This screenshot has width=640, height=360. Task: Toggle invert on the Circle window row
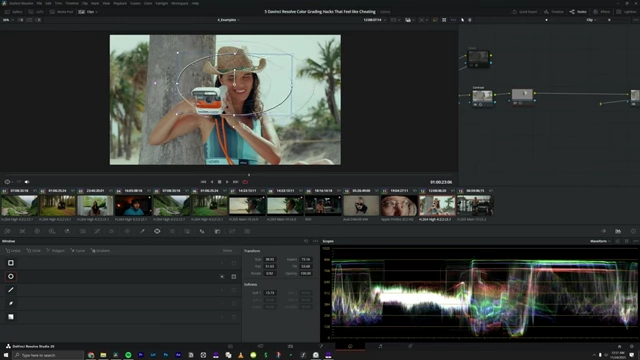222,276
